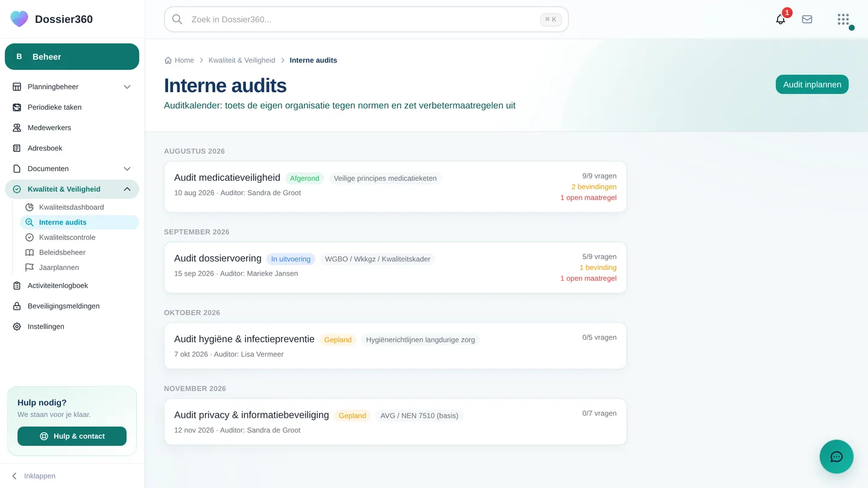Screen dimensions: 868x488
Task: Click the Adresboek icon
Action: (x=17, y=148)
